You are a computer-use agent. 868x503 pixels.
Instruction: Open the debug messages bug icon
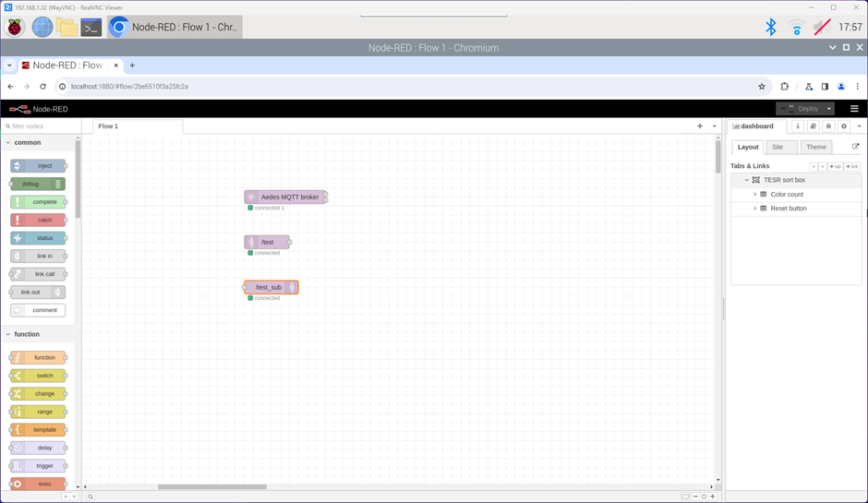pyautogui.click(x=828, y=126)
